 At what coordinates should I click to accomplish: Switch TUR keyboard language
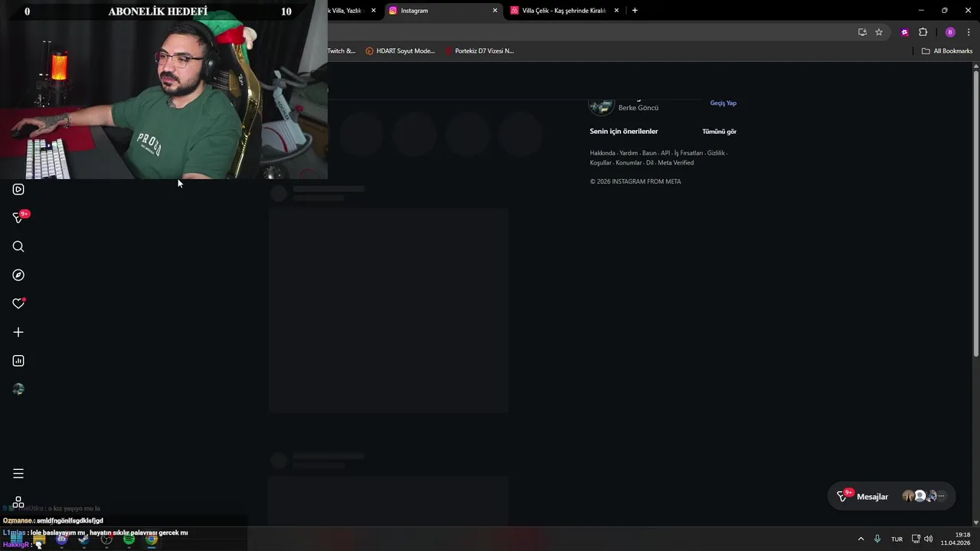pos(897,540)
